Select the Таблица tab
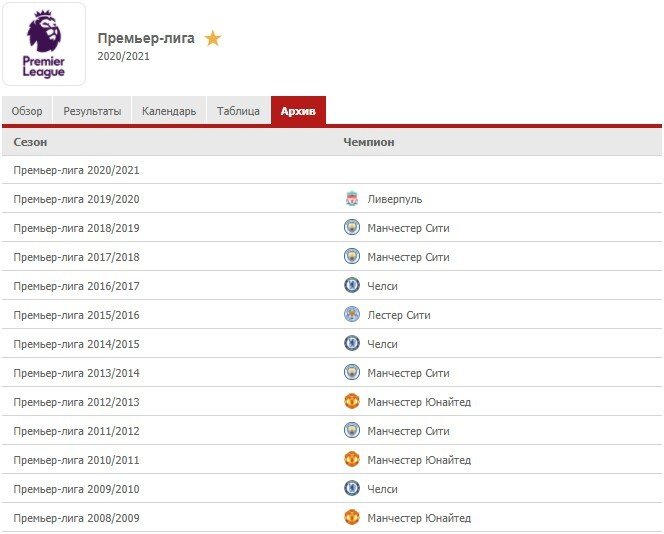 pos(238,111)
